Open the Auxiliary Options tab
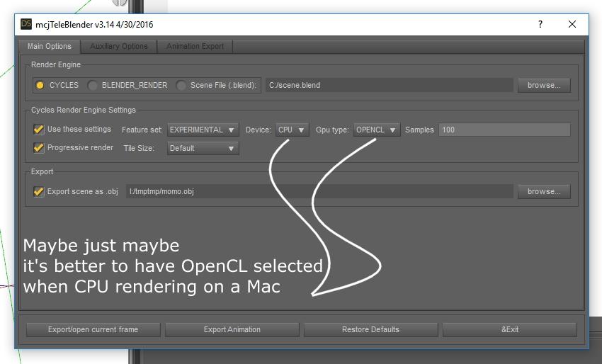This screenshot has width=602, height=364. [x=119, y=47]
